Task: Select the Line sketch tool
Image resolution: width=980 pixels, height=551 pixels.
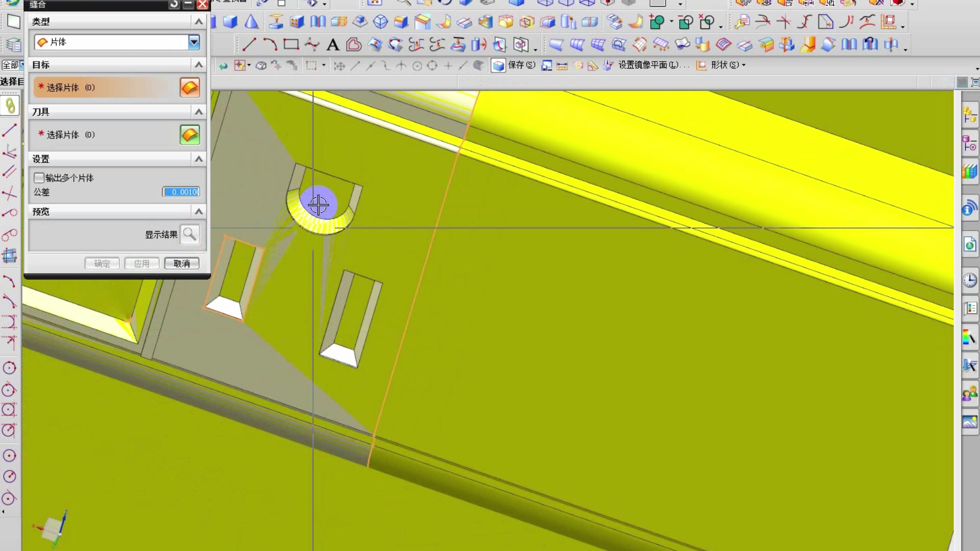Action: pos(249,45)
